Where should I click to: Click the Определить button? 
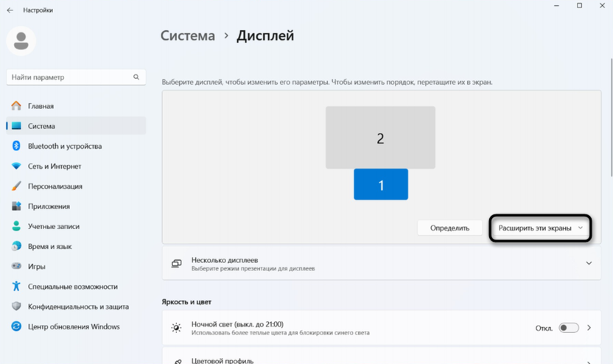coord(449,228)
